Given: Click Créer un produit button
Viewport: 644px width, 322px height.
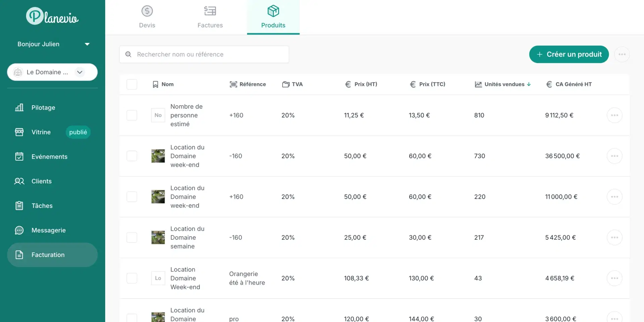Looking at the screenshot, I should (569, 54).
